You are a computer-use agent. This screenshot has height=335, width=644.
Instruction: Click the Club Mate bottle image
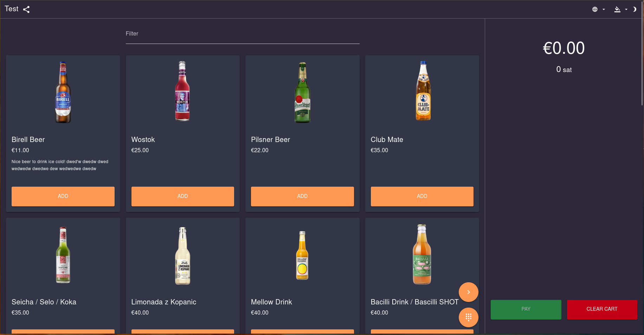[423, 91]
